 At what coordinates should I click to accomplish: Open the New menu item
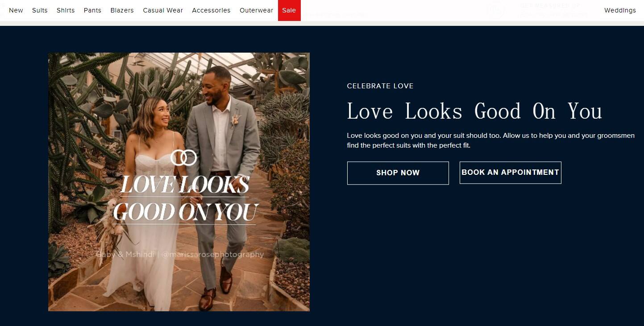(x=16, y=10)
